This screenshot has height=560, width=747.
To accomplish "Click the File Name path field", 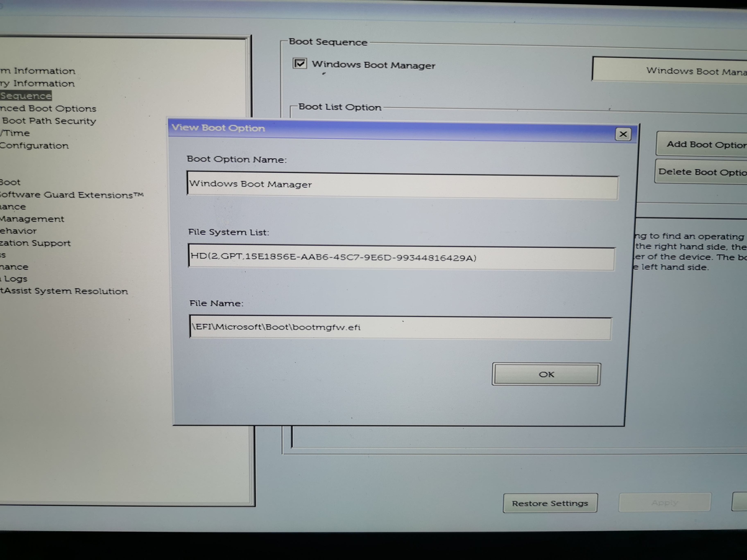I will (x=400, y=327).
